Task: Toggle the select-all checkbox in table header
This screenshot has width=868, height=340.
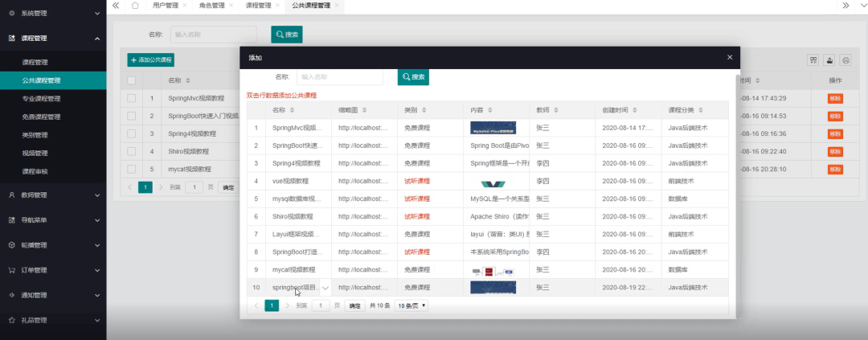Action: [131, 80]
